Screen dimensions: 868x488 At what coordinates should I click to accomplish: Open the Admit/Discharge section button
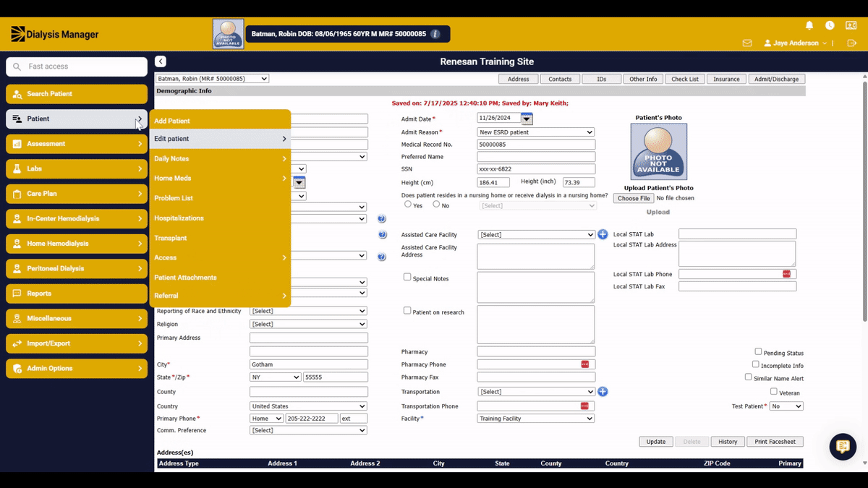[x=777, y=79]
